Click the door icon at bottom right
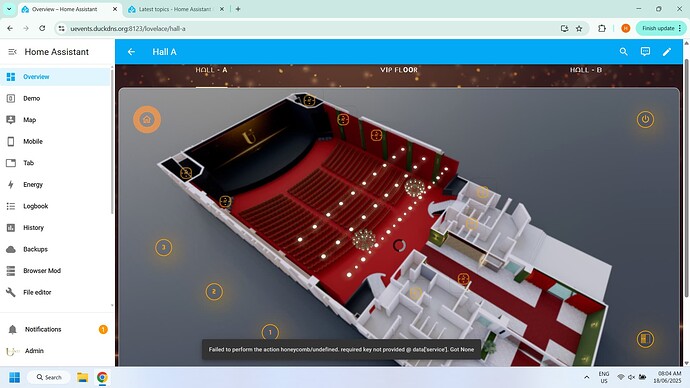690x388 pixels. coord(645,339)
